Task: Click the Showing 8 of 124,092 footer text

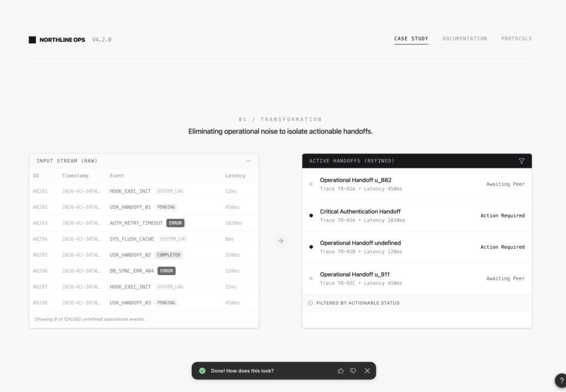Action: pos(90,319)
